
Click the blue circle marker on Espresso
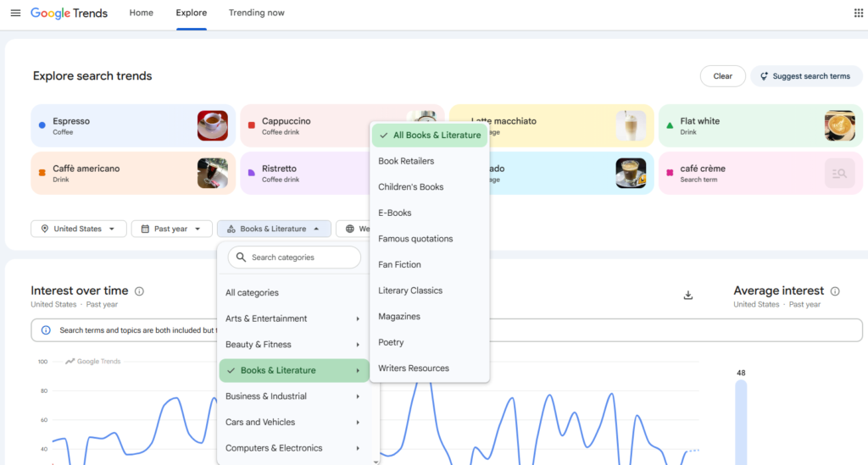click(x=42, y=125)
